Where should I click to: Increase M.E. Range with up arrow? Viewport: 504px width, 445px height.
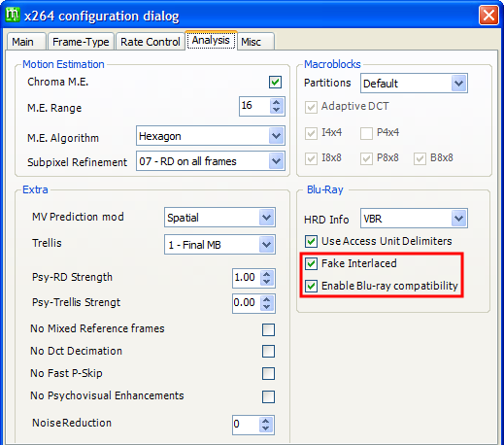tap(276, 102)
